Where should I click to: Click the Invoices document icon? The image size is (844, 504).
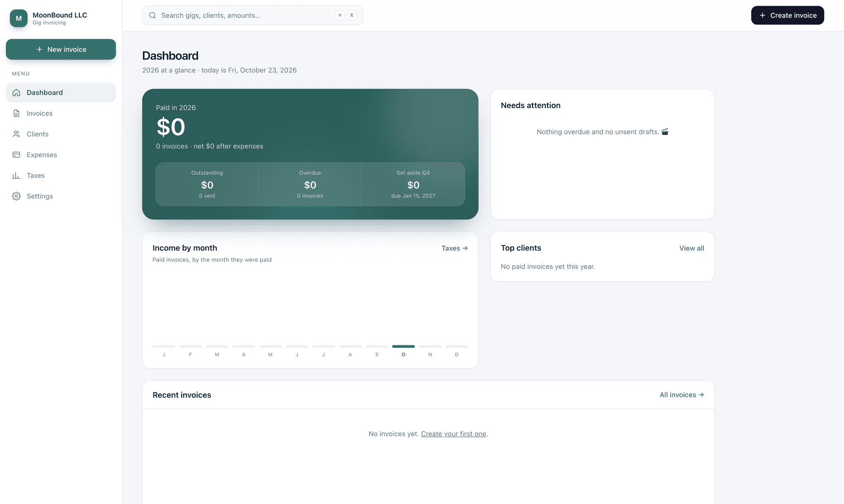[17, 113]
